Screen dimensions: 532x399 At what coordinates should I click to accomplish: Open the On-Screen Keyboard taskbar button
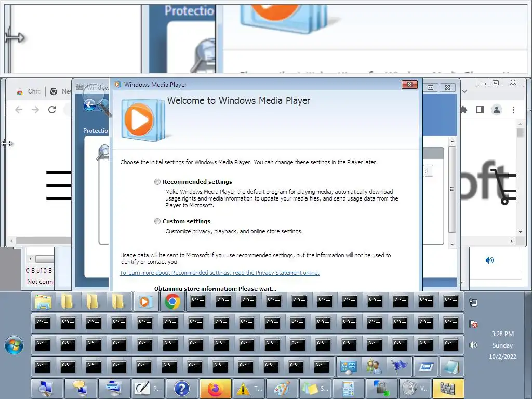tap(114, 389)
